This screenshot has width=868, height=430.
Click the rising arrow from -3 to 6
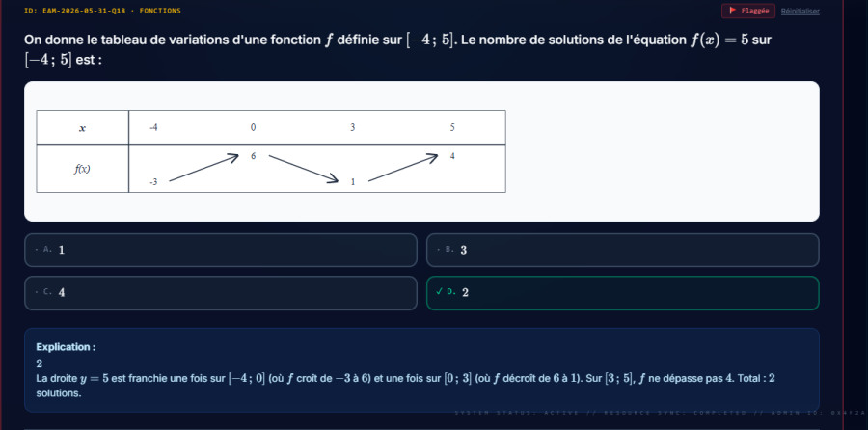pyautogui.click(x=203, y=168)
